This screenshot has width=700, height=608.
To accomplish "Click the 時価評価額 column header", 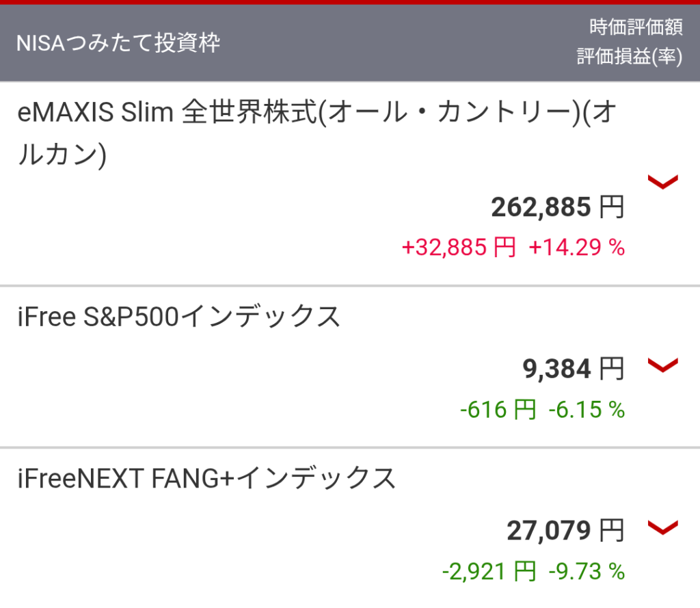I will click(x=636, y=27).
